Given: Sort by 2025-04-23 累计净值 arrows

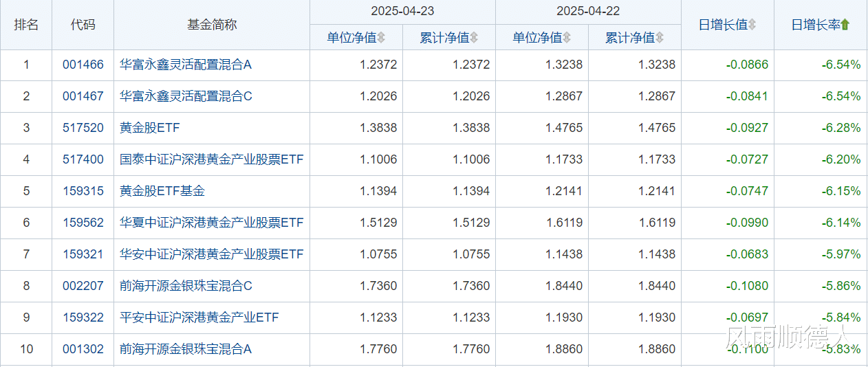Looking at the screenshot, I should [474, 38].
